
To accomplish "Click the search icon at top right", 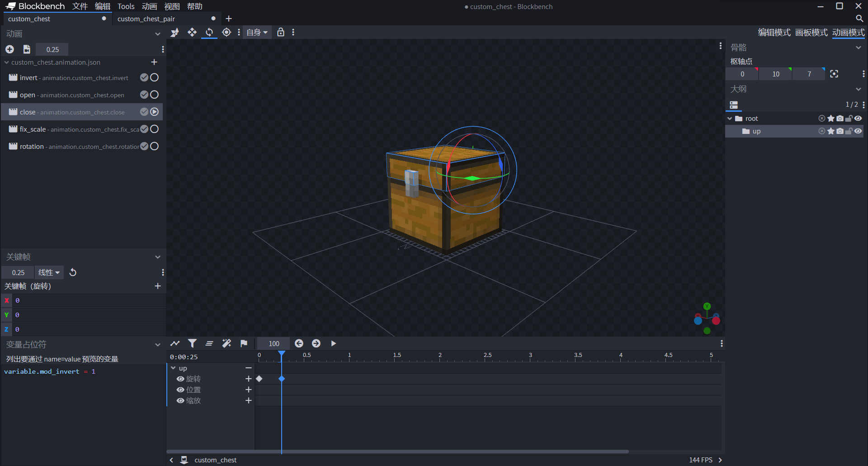I will [x=859, y=19].
